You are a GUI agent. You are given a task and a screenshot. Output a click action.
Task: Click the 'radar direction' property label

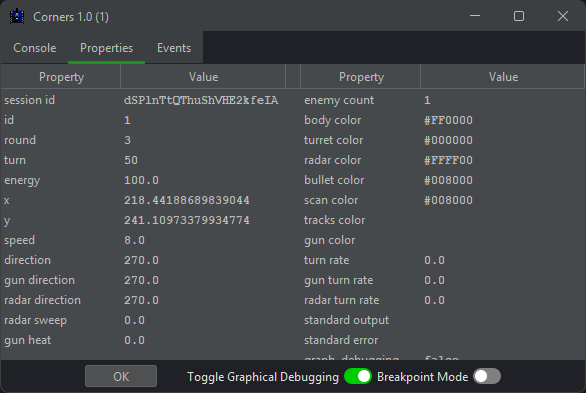(42, 300)
